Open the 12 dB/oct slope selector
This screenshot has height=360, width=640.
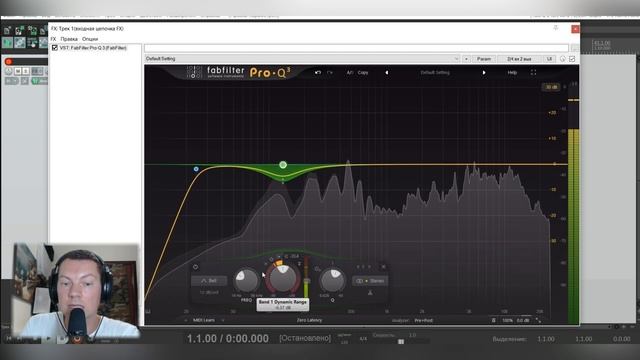point(209,293)
